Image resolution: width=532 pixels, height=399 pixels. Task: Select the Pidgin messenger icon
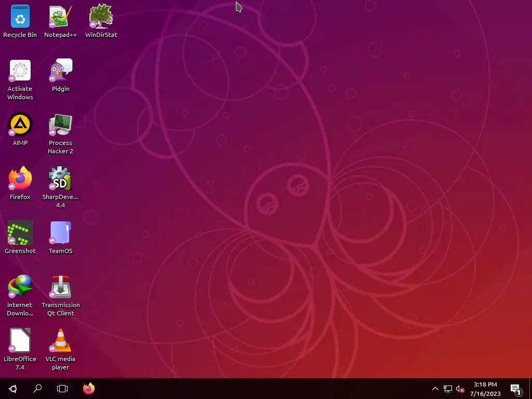click(x=60, y=76)
